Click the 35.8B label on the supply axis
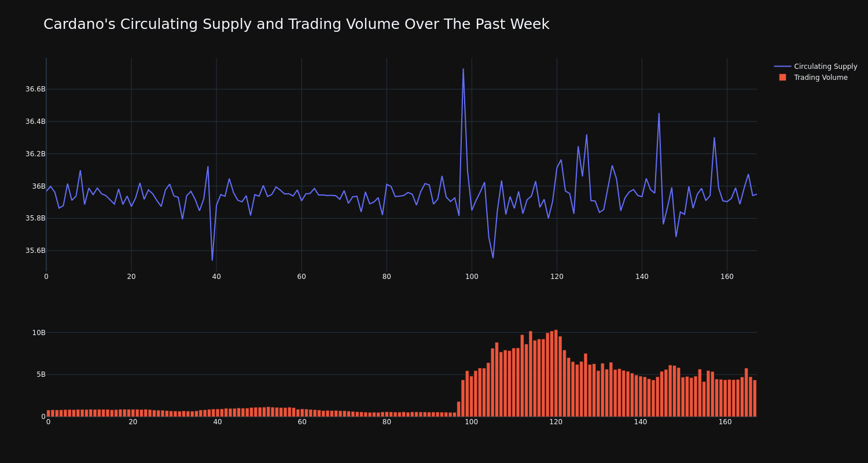Viewport: 868px width, 463px height. coord(35,218)
